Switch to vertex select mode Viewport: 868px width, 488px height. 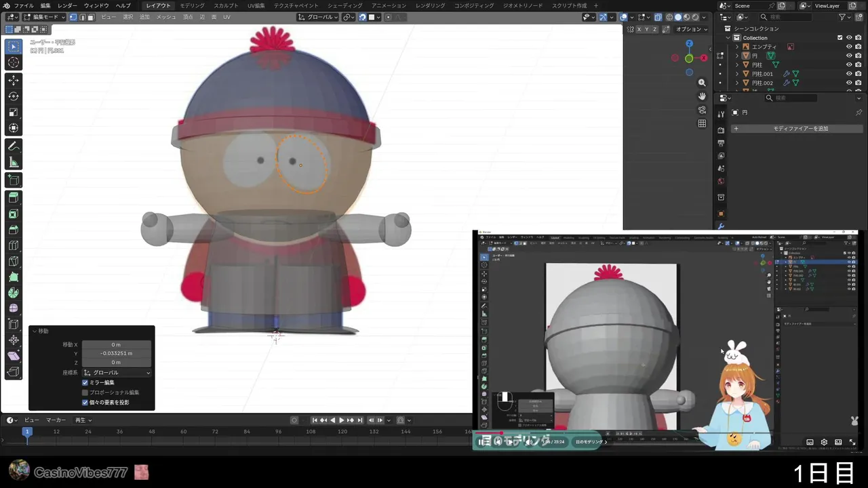pyautogui.click(x=73, y=17)
